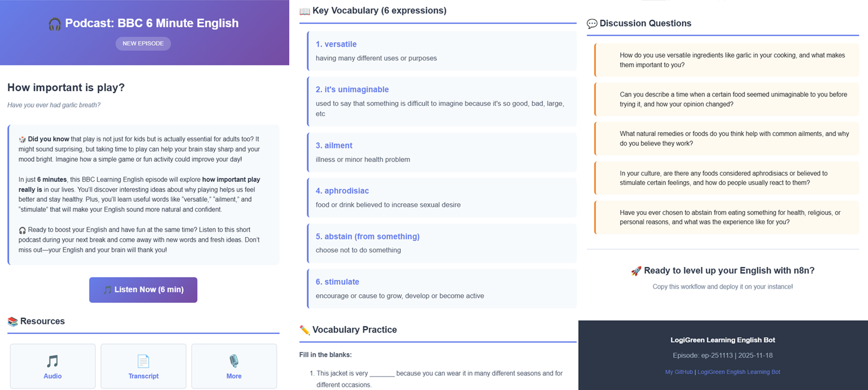The image size is (868, 390).
Task: Click the books icon beside Resources
Action: (12, 322)
